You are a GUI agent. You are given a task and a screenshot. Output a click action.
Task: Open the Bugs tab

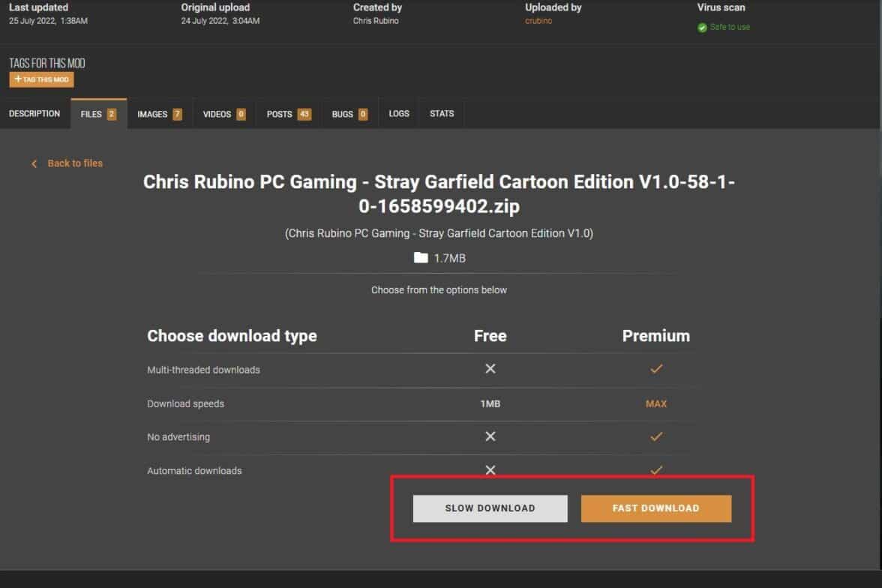(349, 114)
